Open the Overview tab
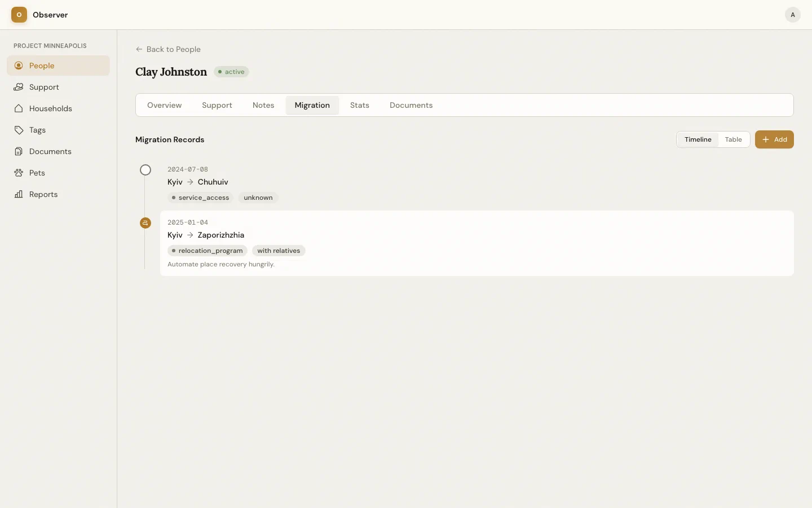Viewport: 812px width, 508px height. pos(164,105)
